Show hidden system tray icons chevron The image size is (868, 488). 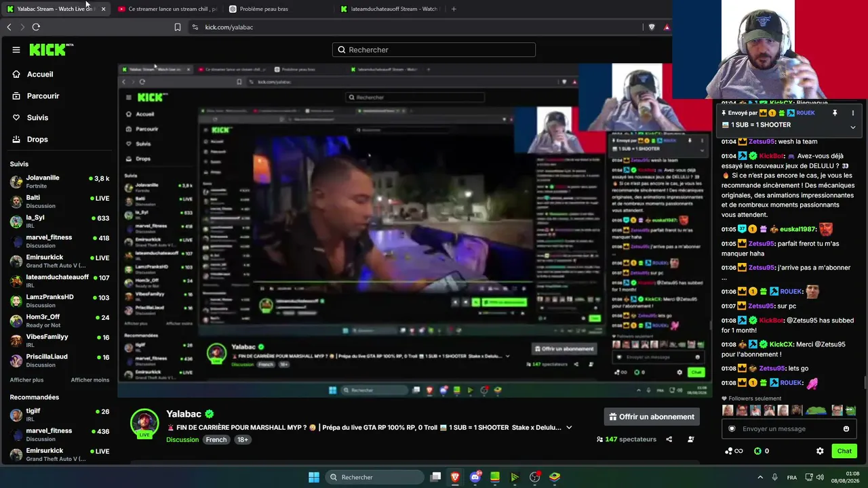coord(760,477)
